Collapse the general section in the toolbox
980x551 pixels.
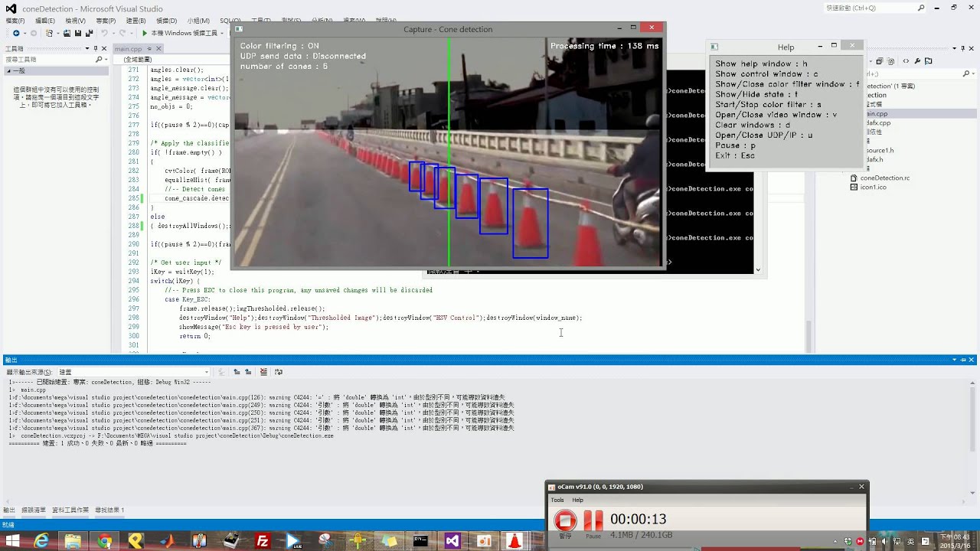click(10, 70)
